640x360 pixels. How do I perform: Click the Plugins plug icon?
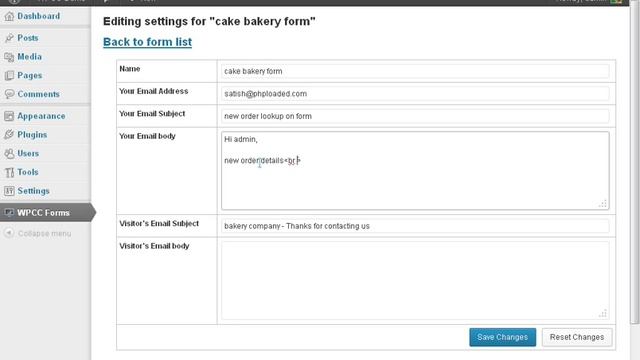point(9,135)
